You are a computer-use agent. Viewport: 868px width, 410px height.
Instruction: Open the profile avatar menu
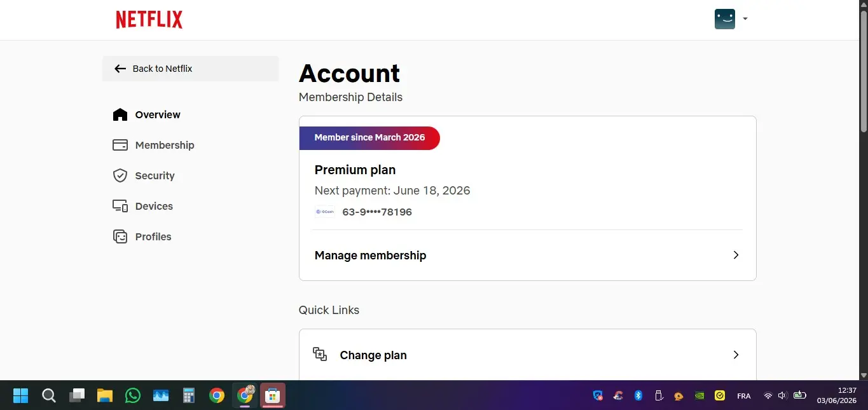[x=725, y=19]
